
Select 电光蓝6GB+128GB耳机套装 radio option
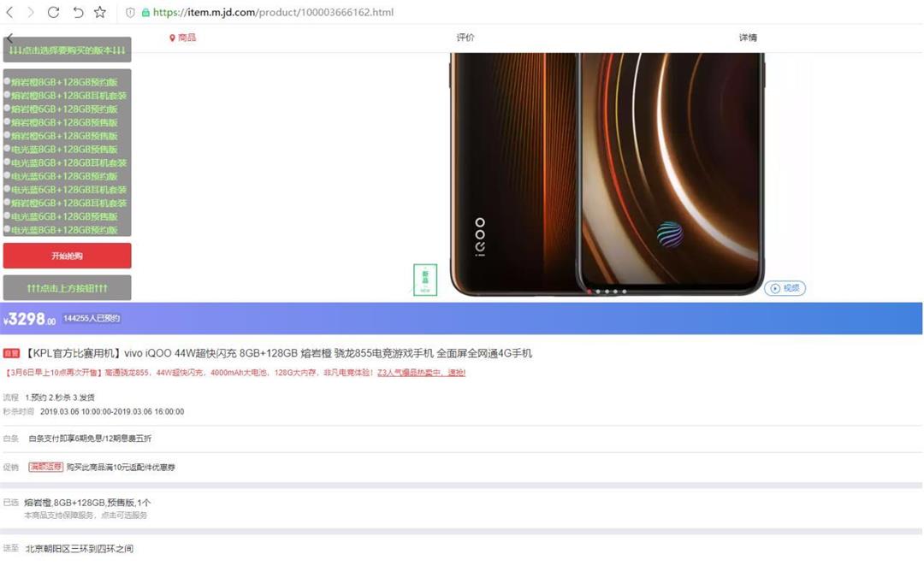click(x=7, y=189)
